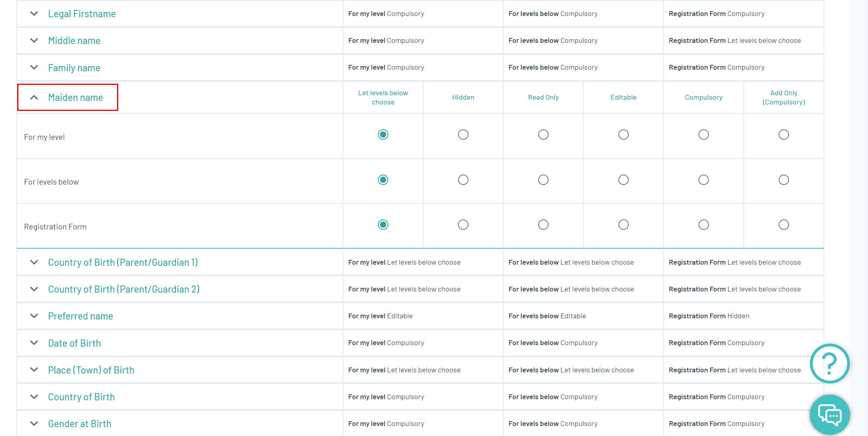Screen dimensions: 868x436
Task: Click the Let levels below choose header
Action: pyautogui.click(x=383, y=97)
